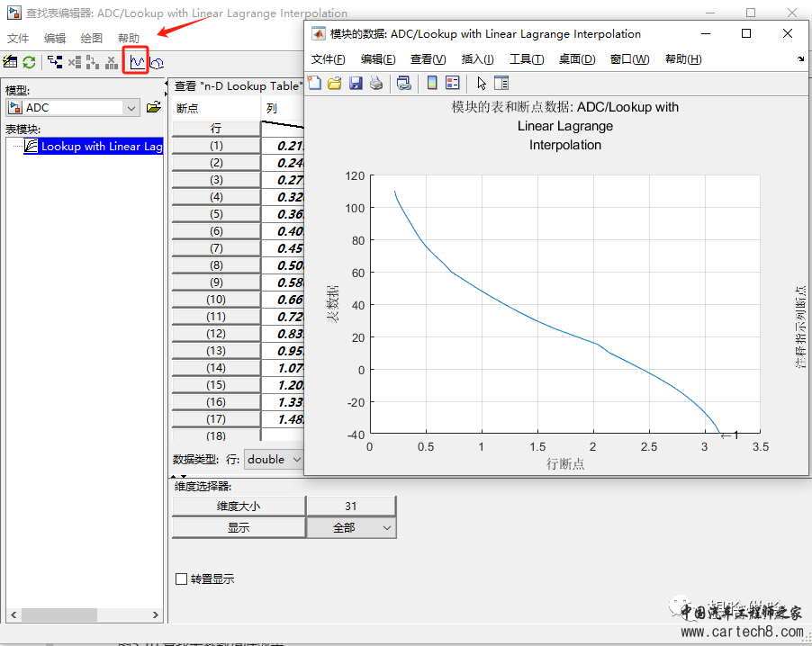Click left arrow of tree horizontal scrollbar
Screen dimensions: 812x646
coord(14,615)
